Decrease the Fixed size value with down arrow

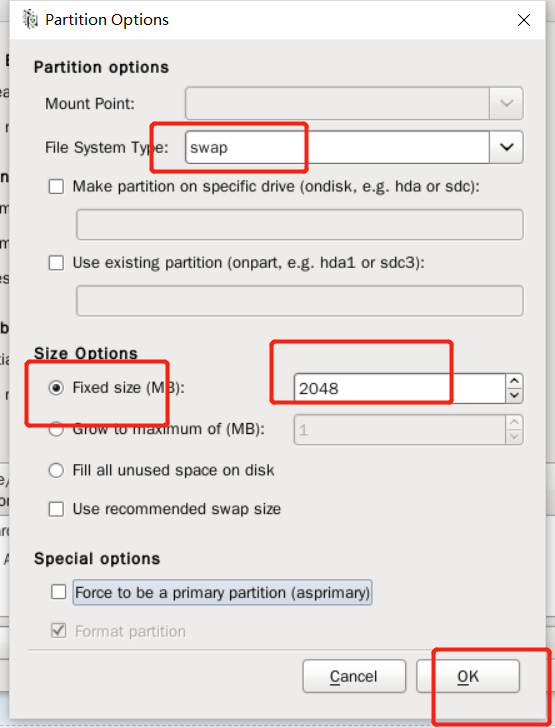click(514, 396)
